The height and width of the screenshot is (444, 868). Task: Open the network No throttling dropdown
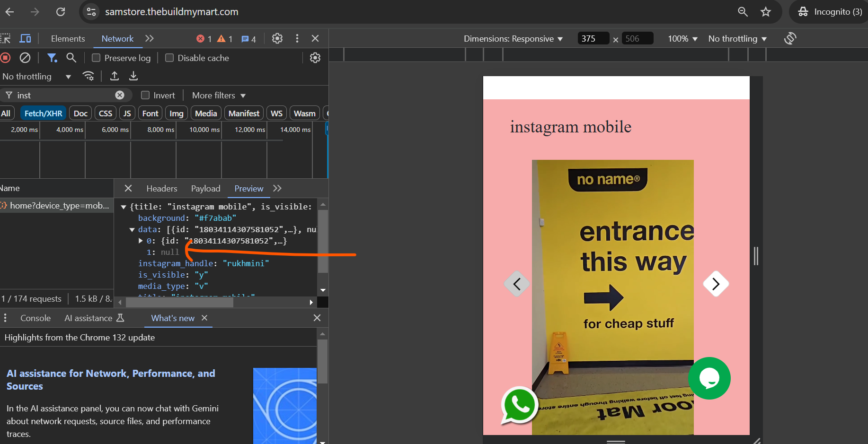[x=36, y=77]
